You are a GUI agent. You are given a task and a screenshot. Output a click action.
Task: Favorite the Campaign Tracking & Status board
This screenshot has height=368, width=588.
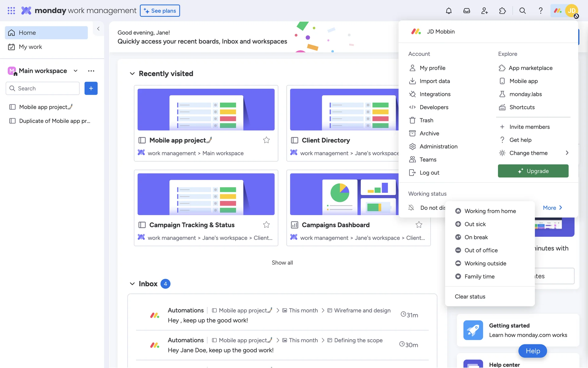coord(266,225)
